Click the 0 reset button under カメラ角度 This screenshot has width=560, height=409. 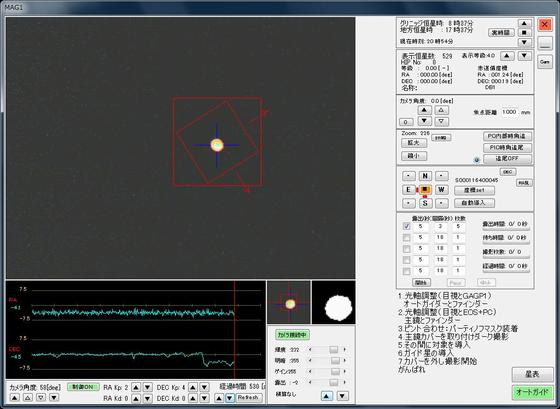pyautogui.click(x=406, y=122)
